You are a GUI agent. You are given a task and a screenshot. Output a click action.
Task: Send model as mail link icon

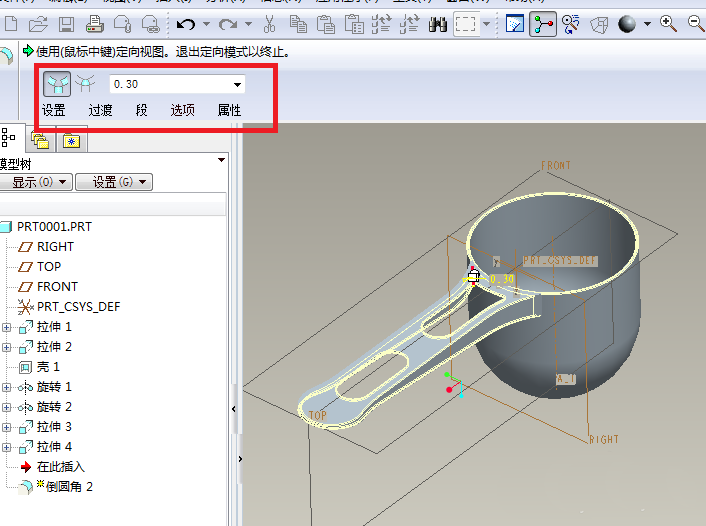[x=150, y=23]
